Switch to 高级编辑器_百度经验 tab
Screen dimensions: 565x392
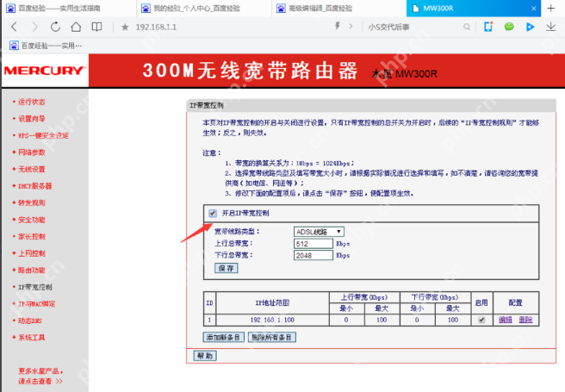click(x=339, y=9)
